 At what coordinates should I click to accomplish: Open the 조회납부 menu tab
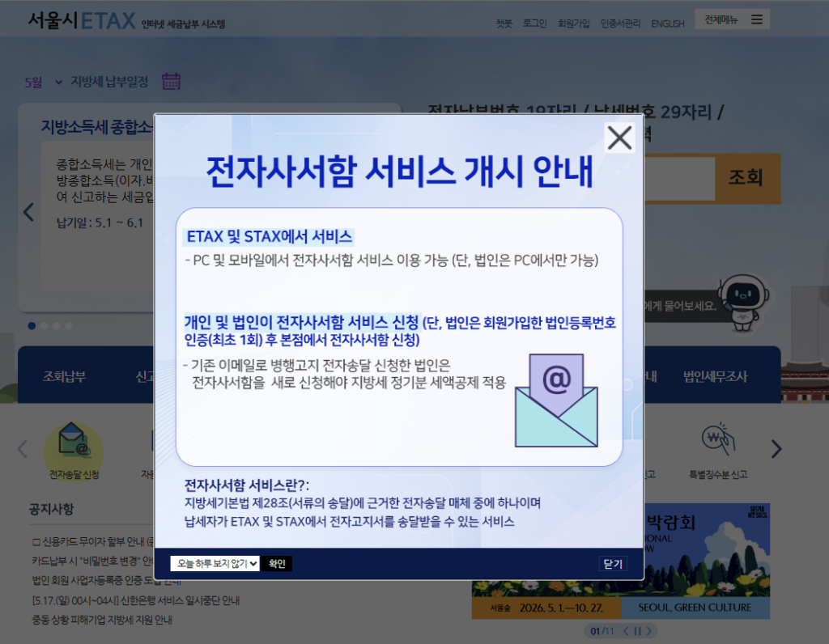coord(65,376)
